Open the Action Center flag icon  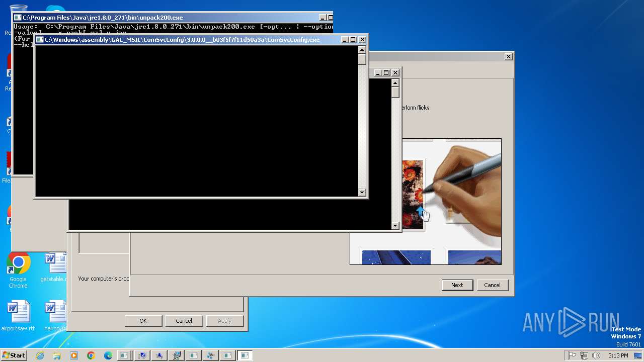(572, 355)
